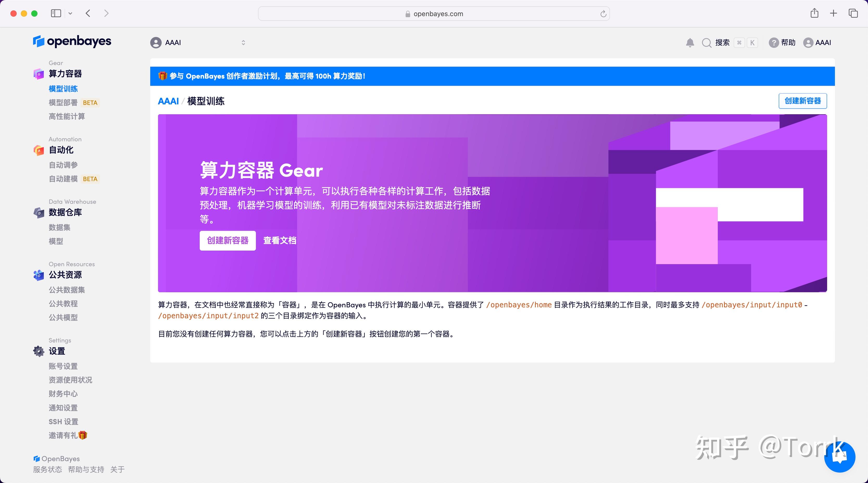Open 模型部署 BETA in sidebar
This screenshot has width=868, height=483.
(x=74, y=103)
